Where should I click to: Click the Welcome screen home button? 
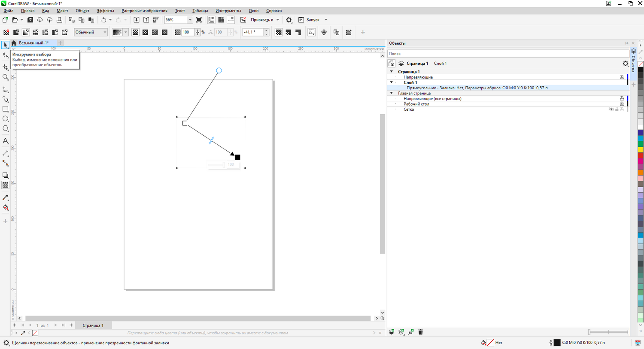pos(14,43)
